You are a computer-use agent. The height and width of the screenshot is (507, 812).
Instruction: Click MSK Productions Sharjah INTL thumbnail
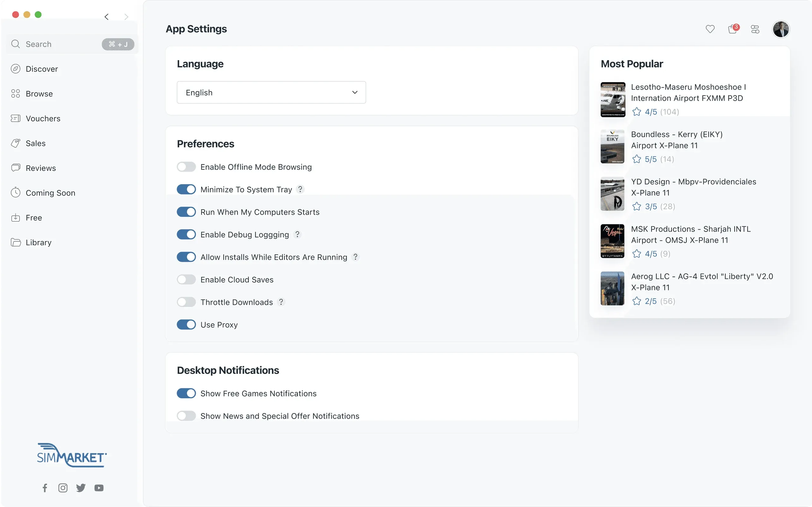[612, 241]
